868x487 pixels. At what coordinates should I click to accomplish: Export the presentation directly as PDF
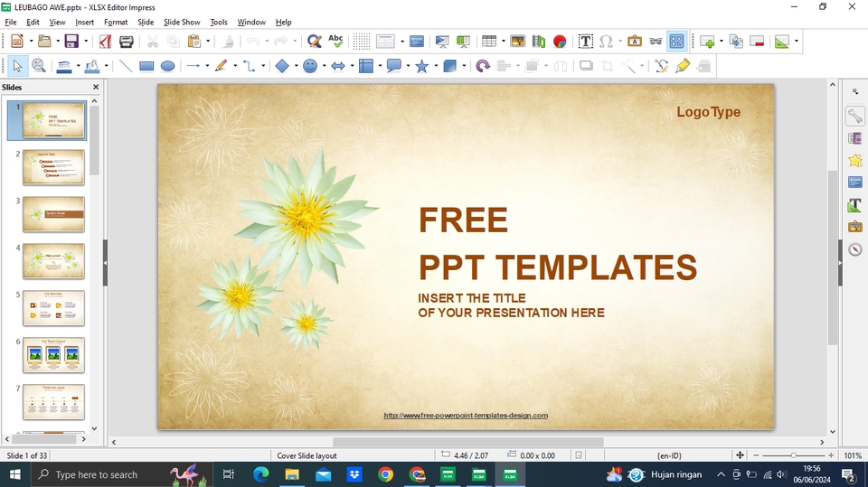click(105, 42)
